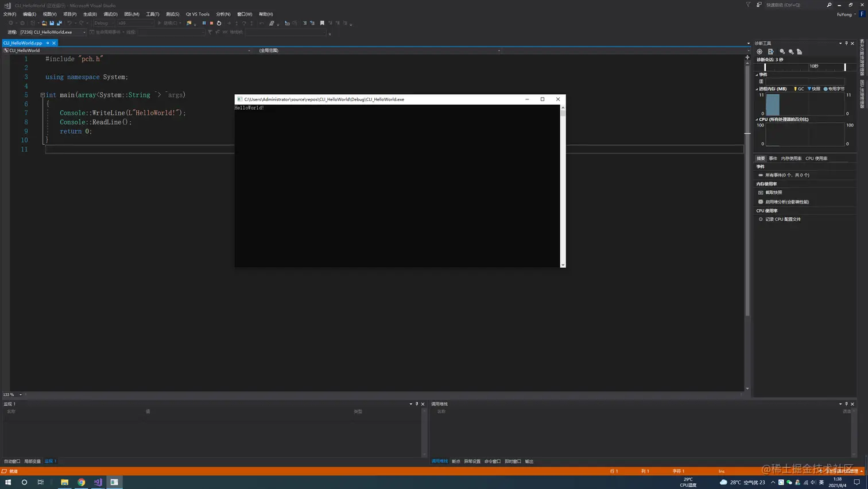This screenshot has height=489, width=868.
Task: Click the export icon in Diagnostic Tools
Action: point(771,52)
